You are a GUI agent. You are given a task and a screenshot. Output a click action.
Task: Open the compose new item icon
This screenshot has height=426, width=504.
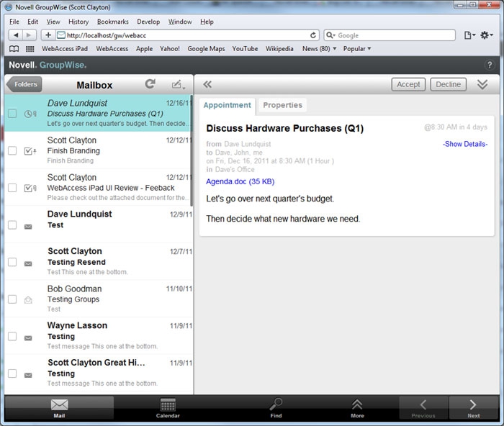tap(178, 85)
